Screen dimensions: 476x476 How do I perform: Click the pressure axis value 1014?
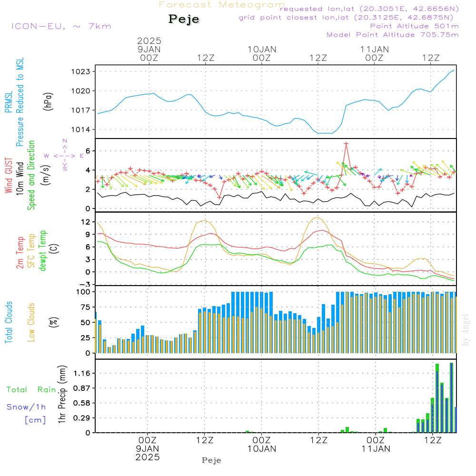click(x=81, y=129)
